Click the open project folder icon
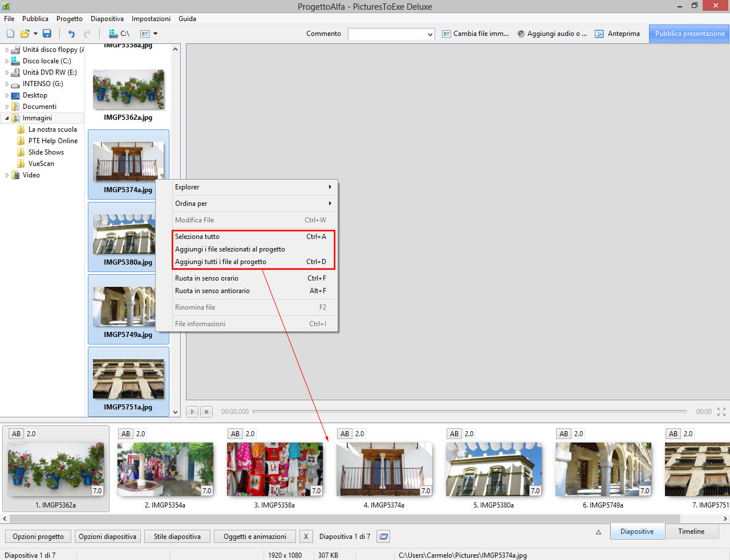The width and height of the screenshot is (730, 560). tap(25, 34)
